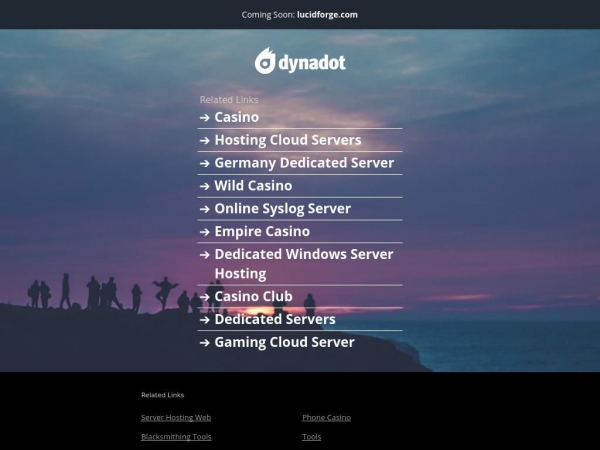600x450 pixels.
Task: Click the lucidforge.com domain text
Action: 327,15
